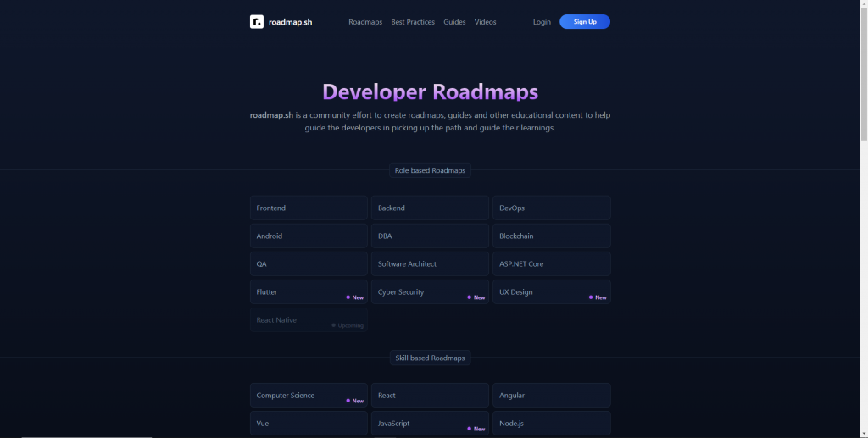868x438 pixels.
Task: Open the Guides nav item
Action: (x=454, y=22)
